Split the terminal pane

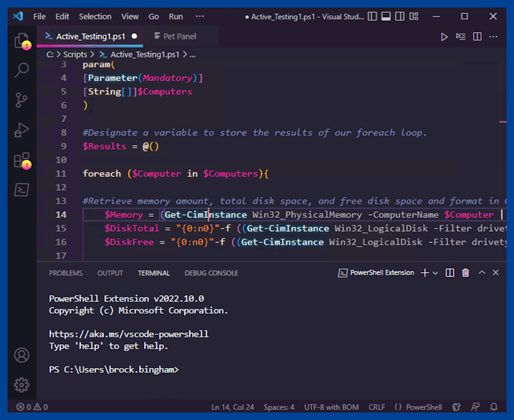(x=450, y=273)
